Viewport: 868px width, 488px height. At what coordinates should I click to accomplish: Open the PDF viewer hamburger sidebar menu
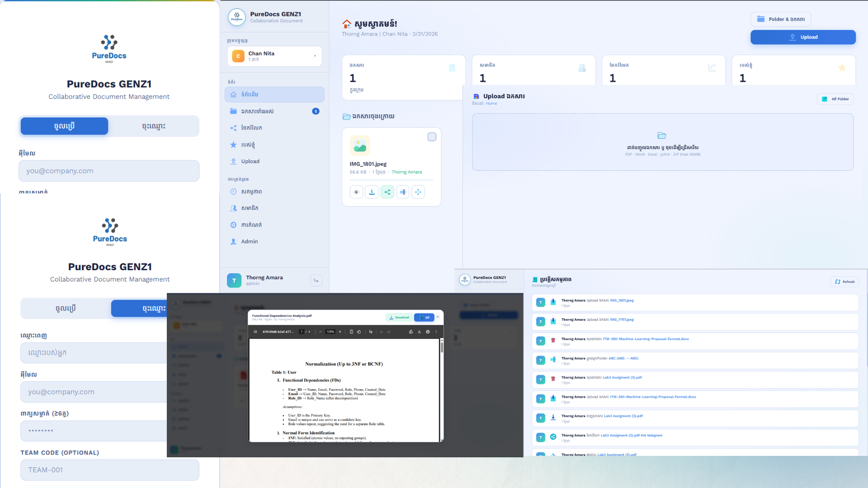255,332
